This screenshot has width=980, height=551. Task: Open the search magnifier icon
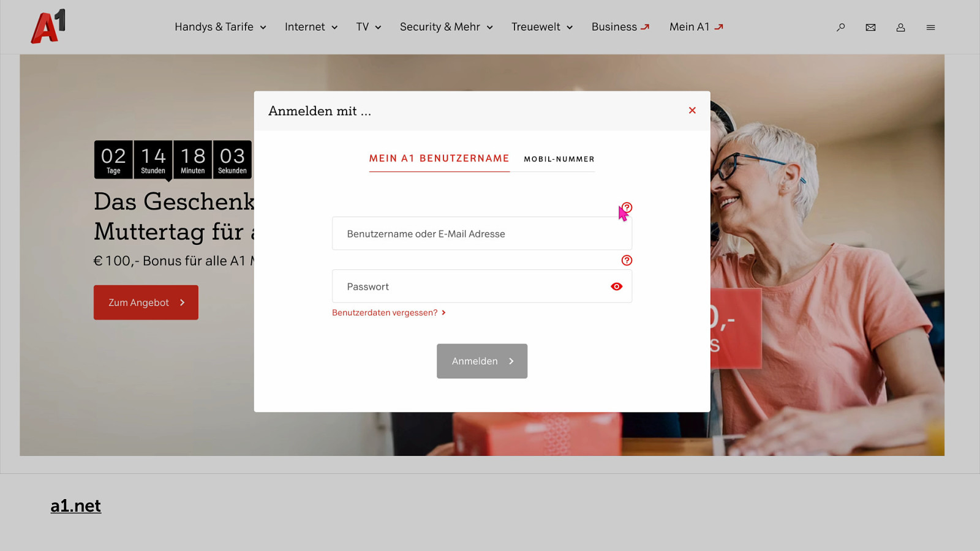point(840,28)
